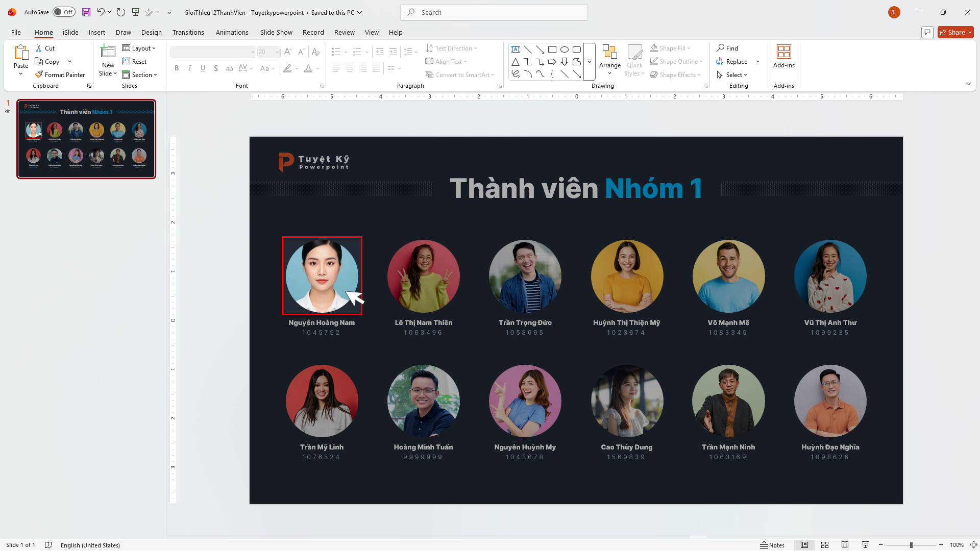Apply bold formatting to text
Screen dimensions: 980x551
point(177,68)
